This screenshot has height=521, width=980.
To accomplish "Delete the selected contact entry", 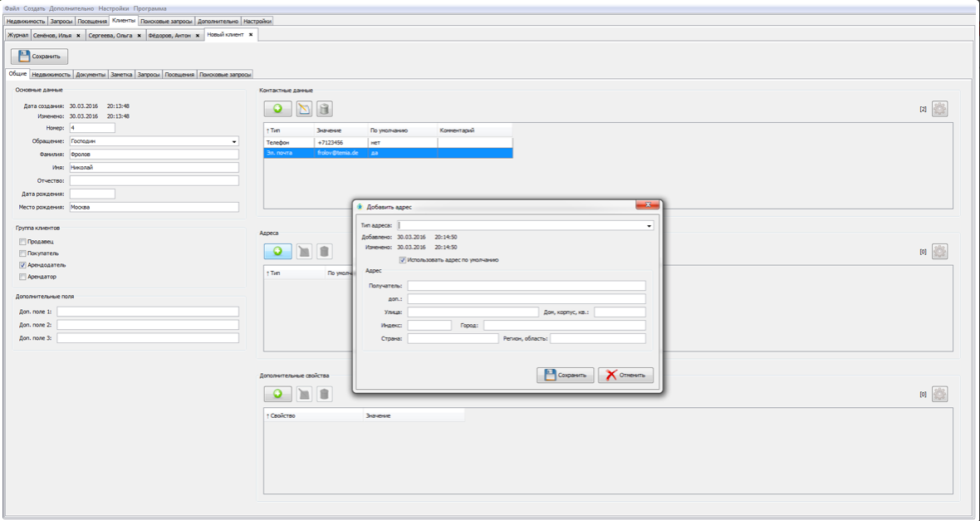I will 324,109.
